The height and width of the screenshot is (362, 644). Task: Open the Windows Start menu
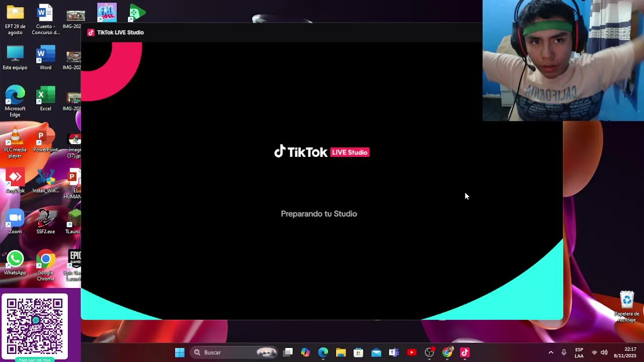[x=180, y=352]
